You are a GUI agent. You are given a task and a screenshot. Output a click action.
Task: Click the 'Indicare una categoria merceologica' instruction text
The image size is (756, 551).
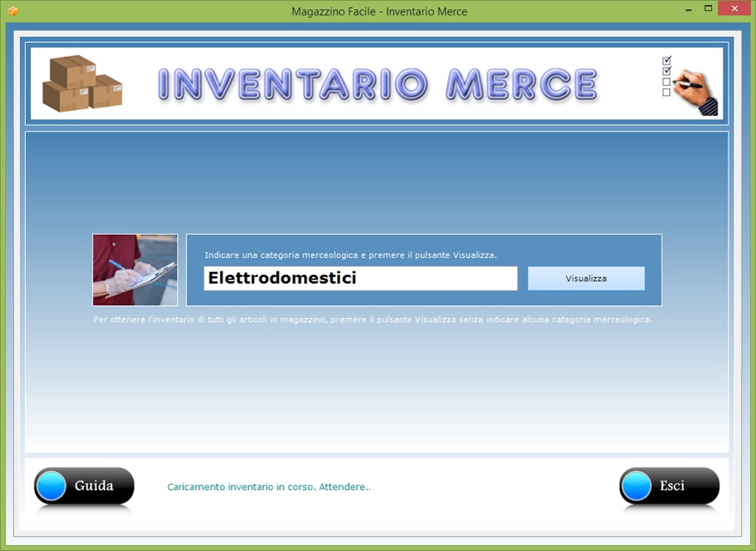click(351, 254)
